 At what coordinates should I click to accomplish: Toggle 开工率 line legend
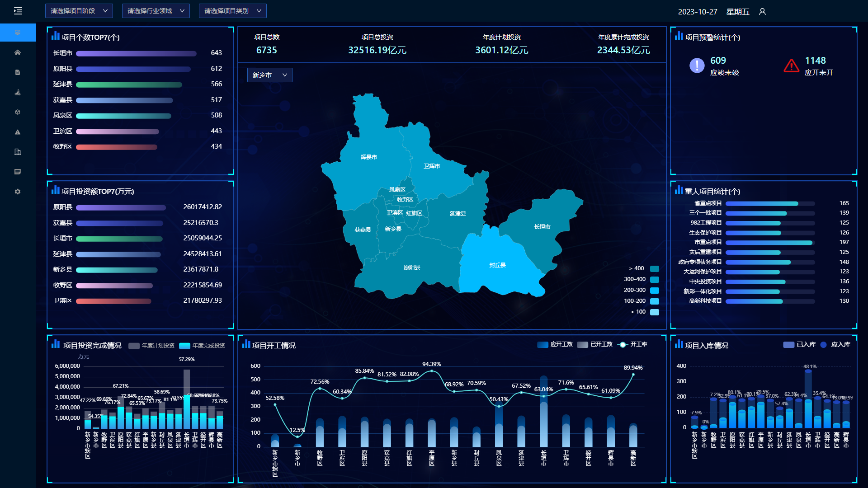[632, 344]
